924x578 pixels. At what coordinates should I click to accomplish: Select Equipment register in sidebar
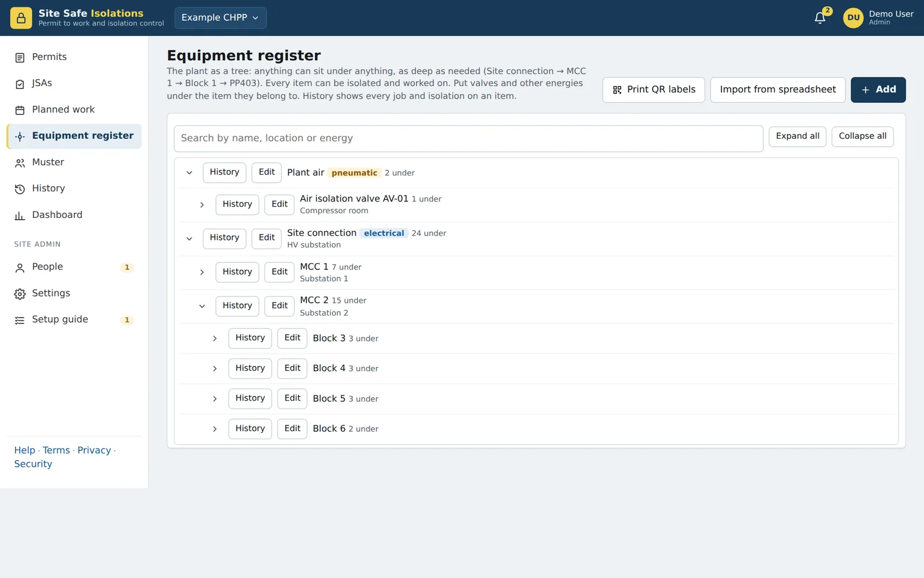tap(74, 136)
